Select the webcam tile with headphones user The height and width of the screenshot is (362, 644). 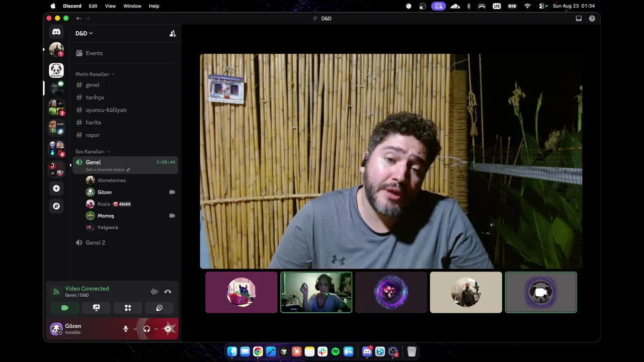(x=316, y=293)
